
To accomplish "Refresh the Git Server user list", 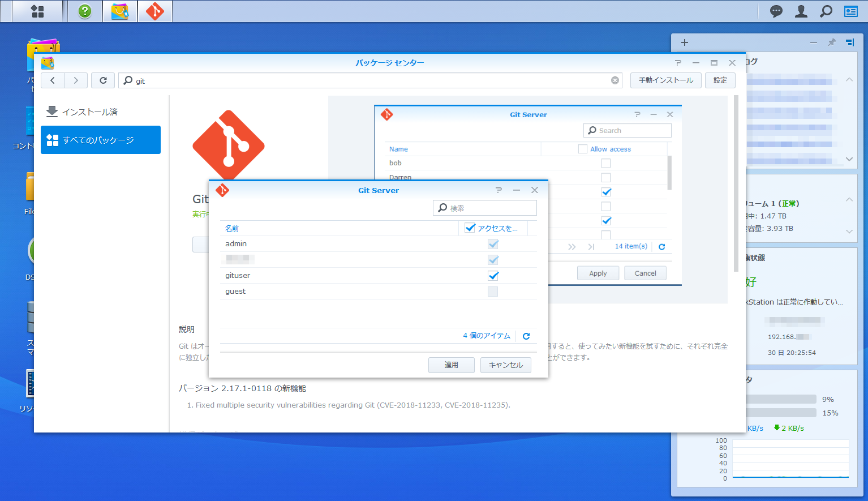I will pyautogui.click(x=526, y=336).
